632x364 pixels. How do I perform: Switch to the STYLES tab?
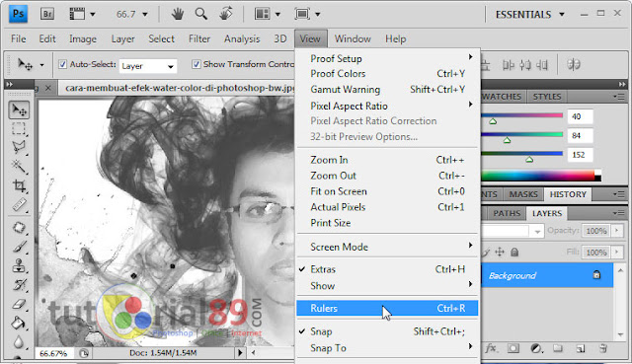pyautogui.click(x=546, y=97)
